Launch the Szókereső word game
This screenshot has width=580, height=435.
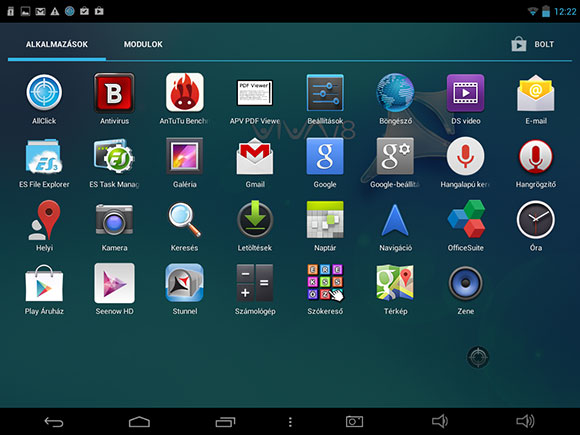pos(325,282)
